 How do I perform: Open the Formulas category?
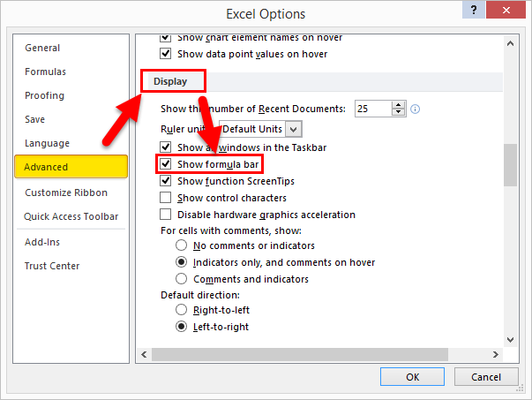(45, 72)
